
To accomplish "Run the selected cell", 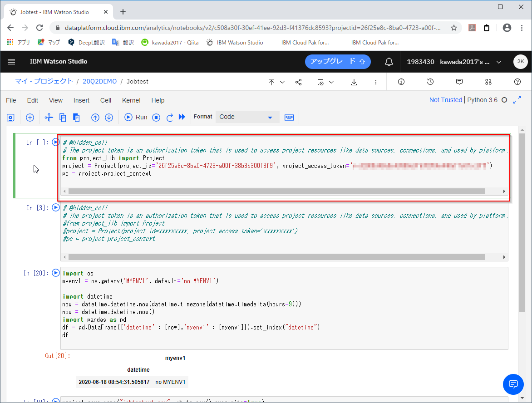I will point(136,117).
